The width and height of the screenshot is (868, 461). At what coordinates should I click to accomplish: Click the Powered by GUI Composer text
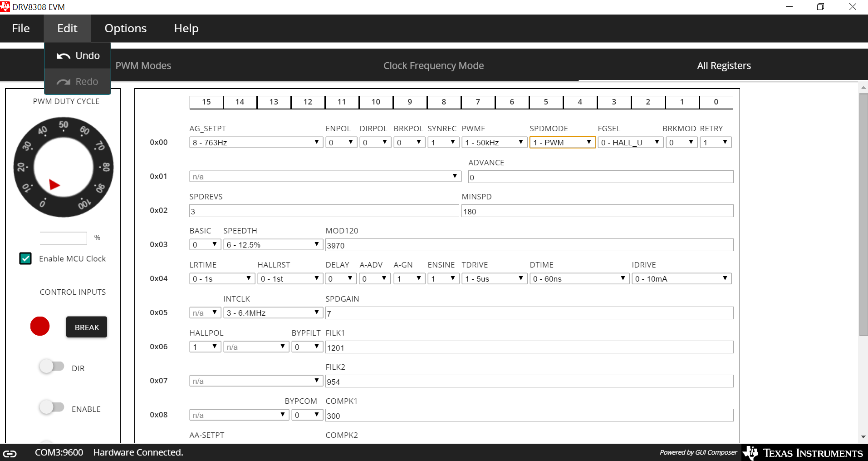698,452
